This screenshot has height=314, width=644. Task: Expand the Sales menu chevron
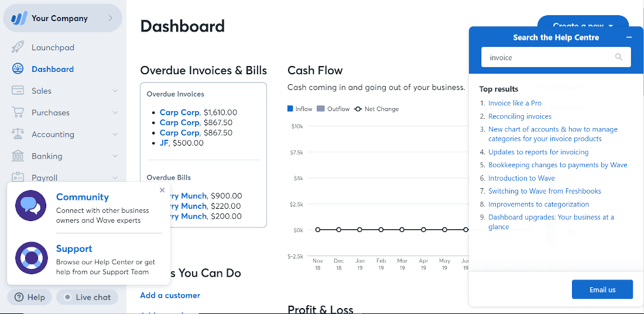[x=115, y=91]
